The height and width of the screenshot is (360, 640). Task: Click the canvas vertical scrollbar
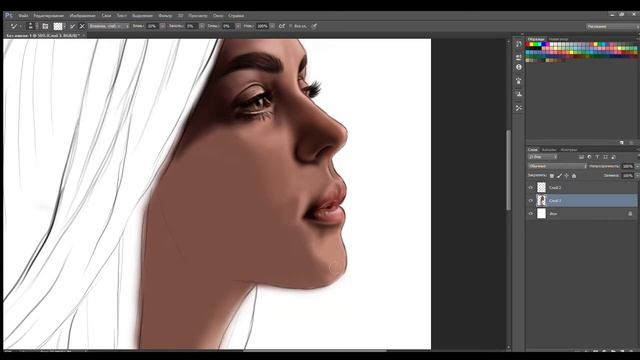(x=509, y=170)
